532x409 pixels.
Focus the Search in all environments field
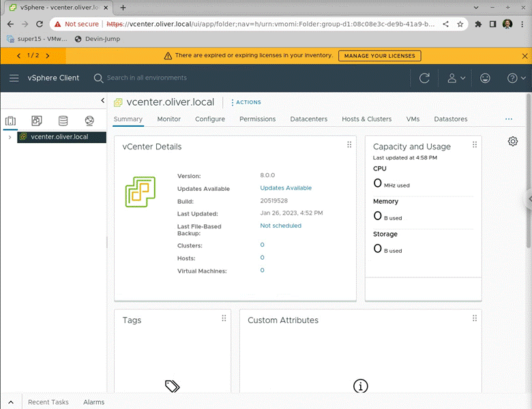147,78
